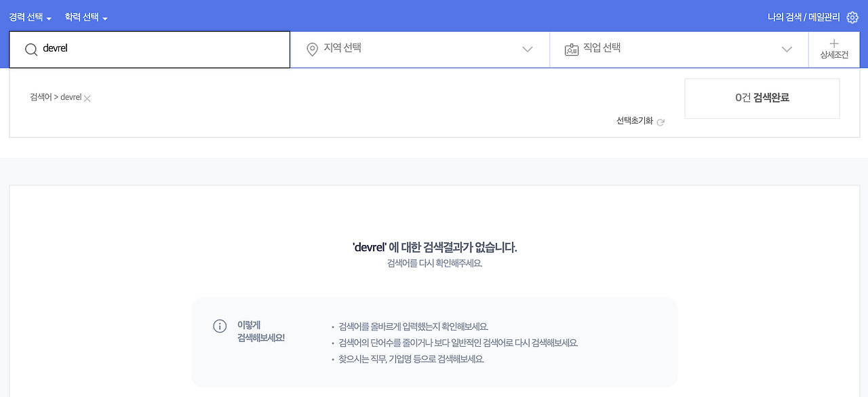Click the location pin icon in 지역 선택
This screenshot has height=397, width=868.
tap(312, 49)
